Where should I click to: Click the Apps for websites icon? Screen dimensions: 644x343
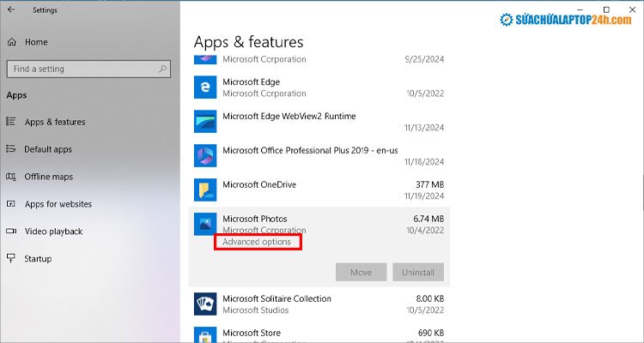11,204
